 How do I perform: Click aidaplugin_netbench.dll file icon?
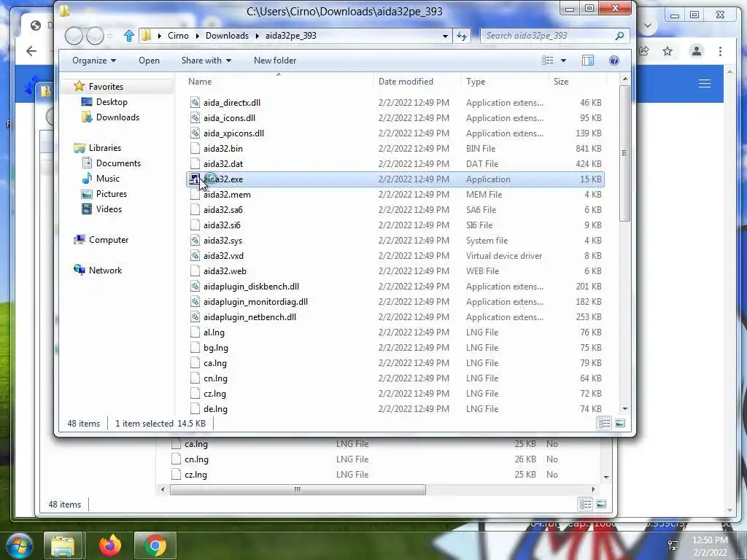click(194, 317)
